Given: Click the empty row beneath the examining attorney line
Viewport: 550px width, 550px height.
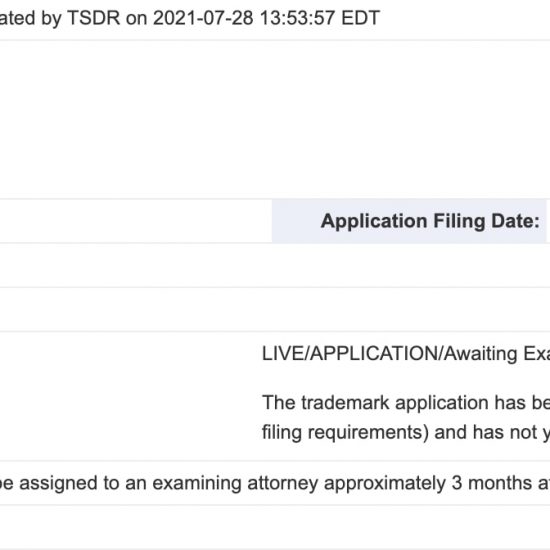Looking at the screenshot, I should coord(275,527).
